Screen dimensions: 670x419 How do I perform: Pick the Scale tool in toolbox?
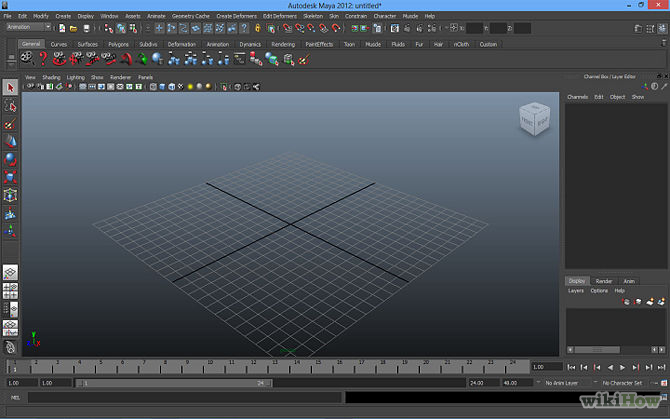10,177
